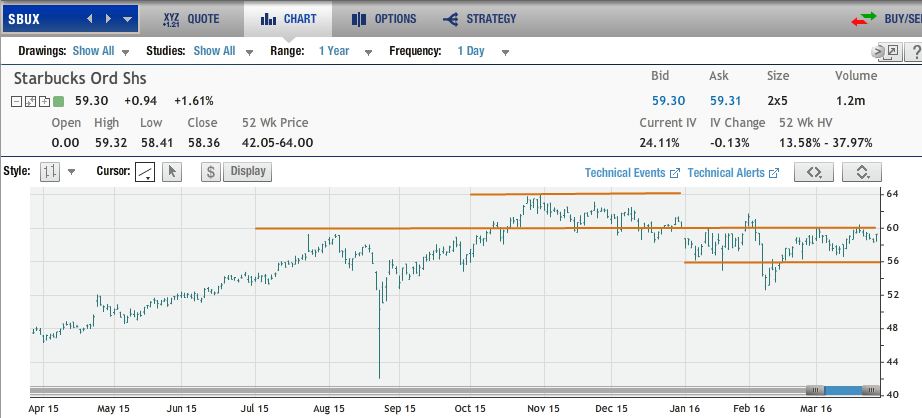Click the minus icon beside the price
This screenshot has height=418, width=922.
click(x=16, y=102)
